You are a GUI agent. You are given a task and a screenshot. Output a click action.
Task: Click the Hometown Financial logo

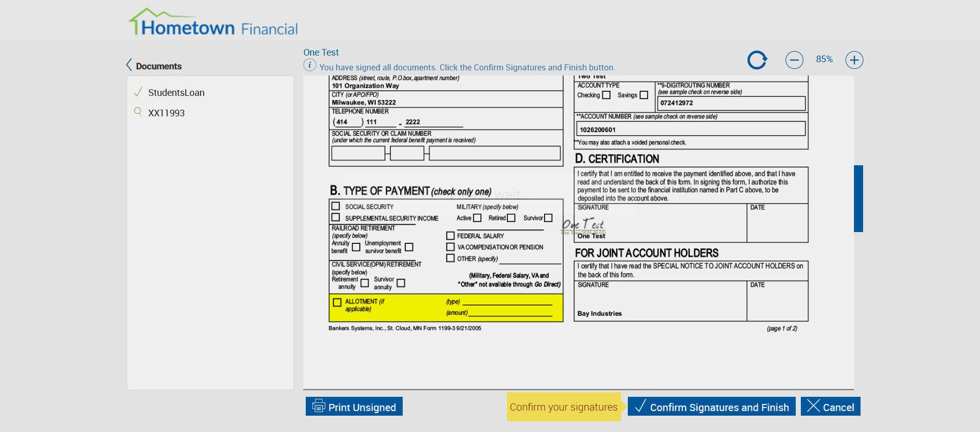[x=213, y=22]
